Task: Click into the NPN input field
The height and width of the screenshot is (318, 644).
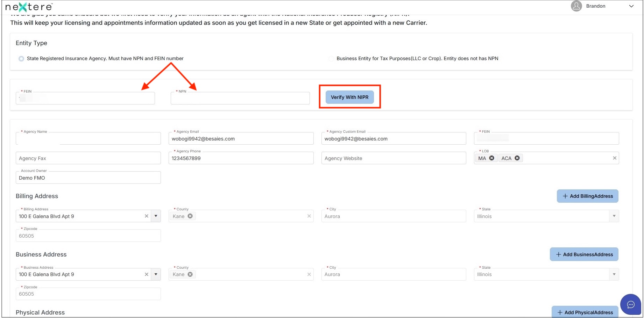Action: [240, 98]
